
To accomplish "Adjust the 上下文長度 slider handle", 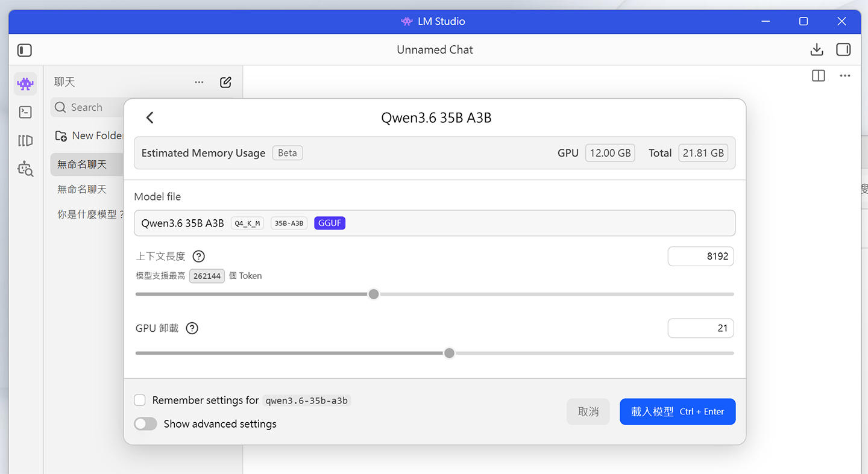I will [374, 294].
